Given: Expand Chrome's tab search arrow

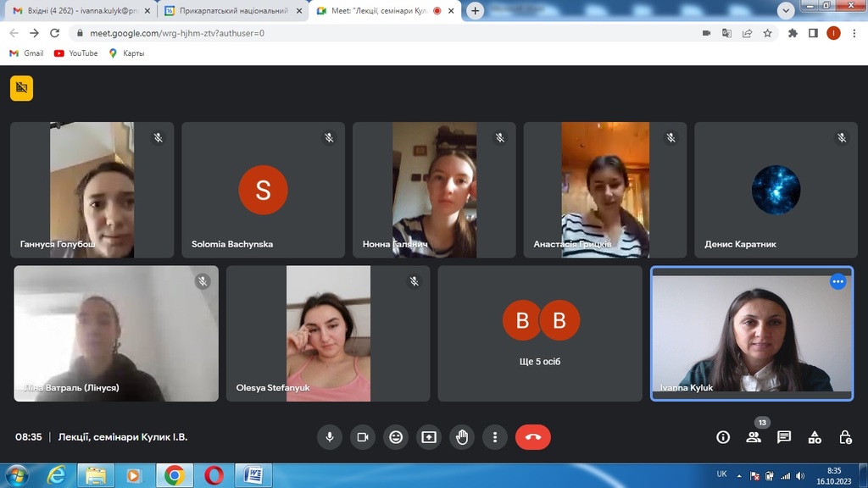Looking at the screenshot, I should 786,11.
